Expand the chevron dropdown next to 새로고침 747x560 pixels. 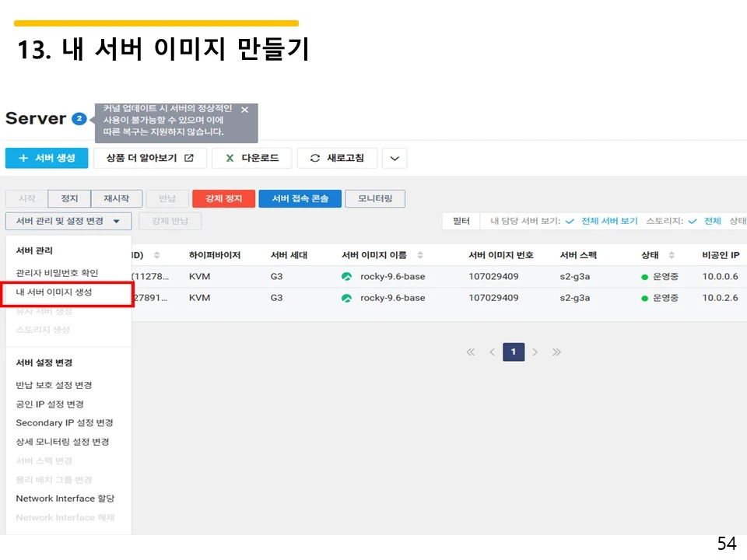point(394,158)
